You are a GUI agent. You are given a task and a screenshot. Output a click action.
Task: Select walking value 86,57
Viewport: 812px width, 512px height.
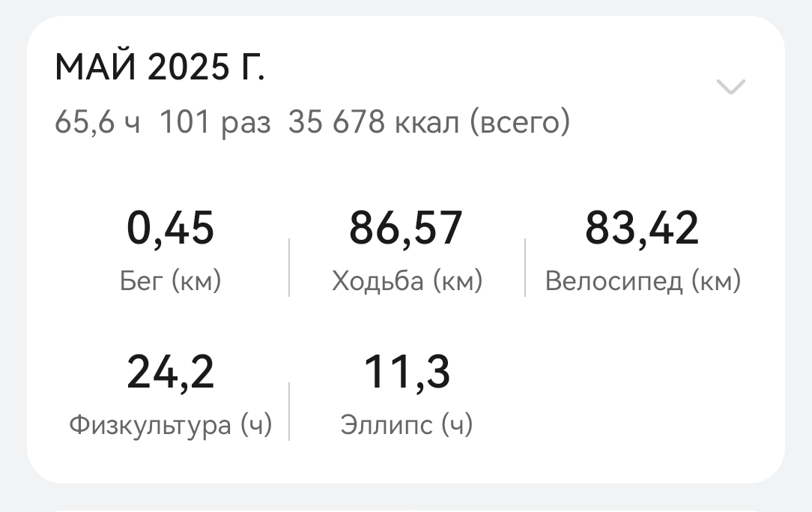pyautogui.click(x=406, y=227)
